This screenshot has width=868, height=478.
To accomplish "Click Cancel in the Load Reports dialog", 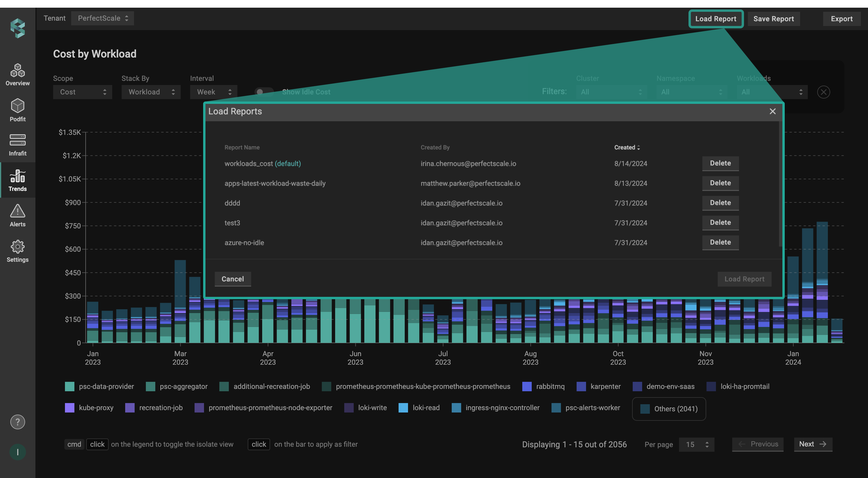I will (233, 279).
